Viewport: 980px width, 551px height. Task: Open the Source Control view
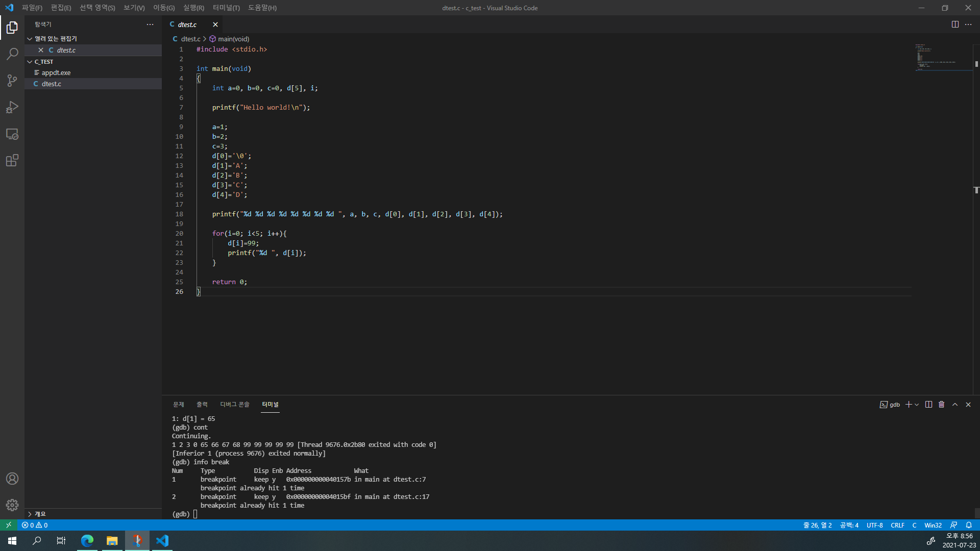pyautogui.click(x=12, y=81)
